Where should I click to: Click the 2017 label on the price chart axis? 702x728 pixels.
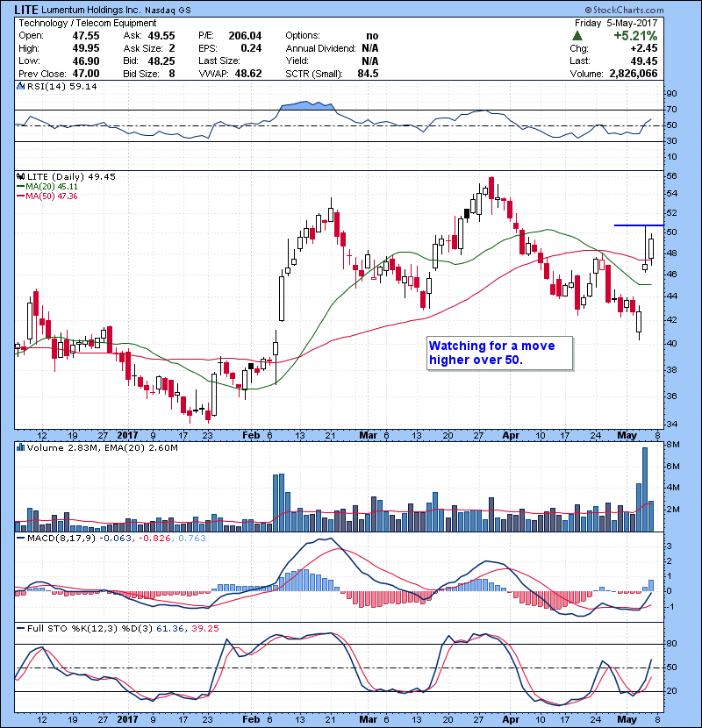(x=128, y=436)
